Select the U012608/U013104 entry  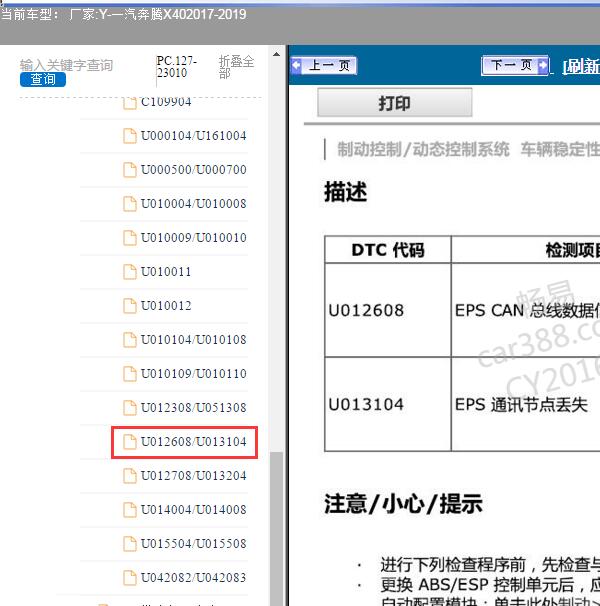click(x=193, y=442)
